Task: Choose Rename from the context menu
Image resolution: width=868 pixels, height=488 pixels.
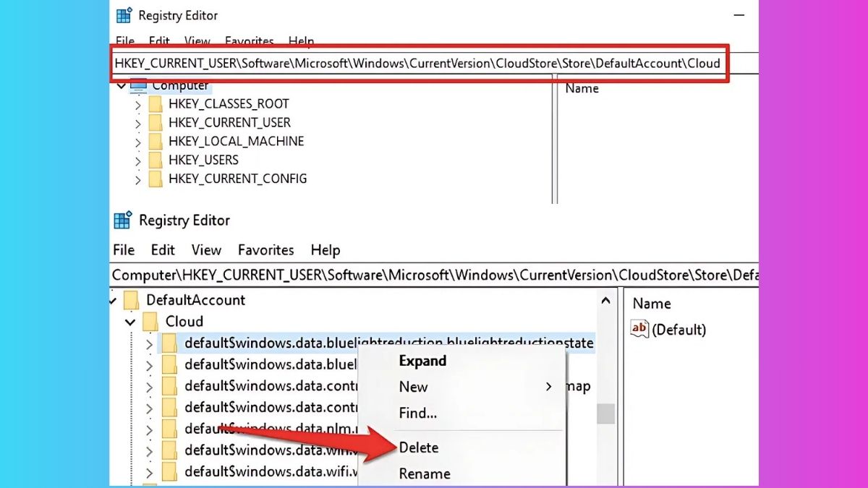Action: point(425,474)
